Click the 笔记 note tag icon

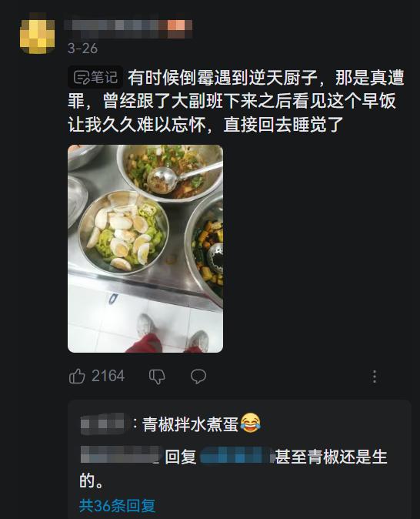(x=95, y=77)
